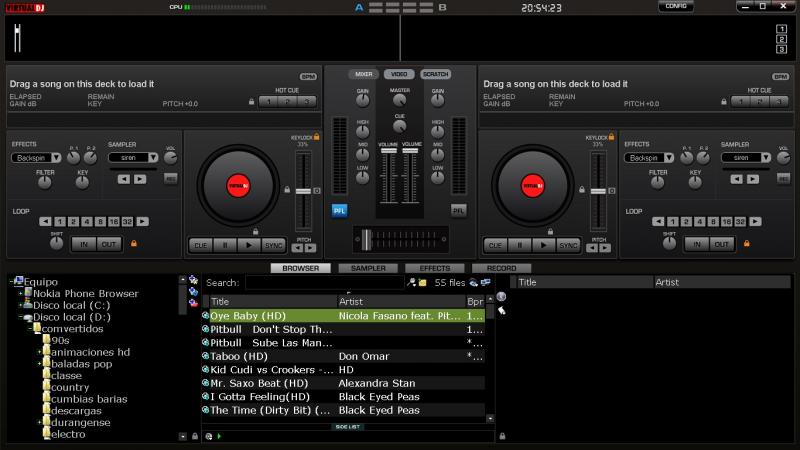Start playback on the right deck
The image size is (800, 450).
544,245
